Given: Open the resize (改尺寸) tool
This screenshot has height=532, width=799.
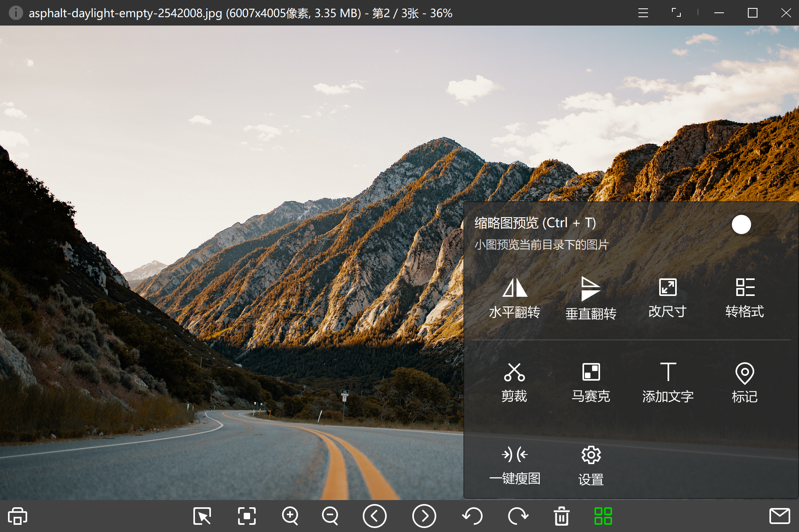Looking at the screenshot, I should click(668, 287).
